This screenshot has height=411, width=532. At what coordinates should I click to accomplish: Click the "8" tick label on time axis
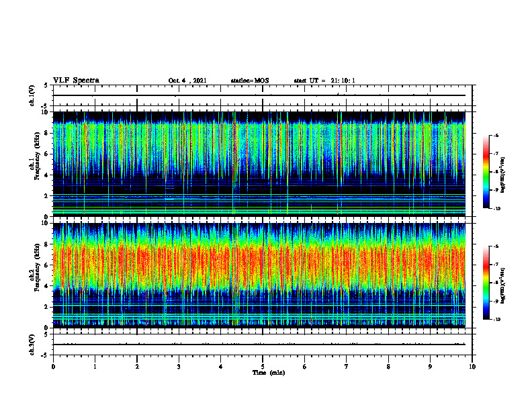click(388, 367)
